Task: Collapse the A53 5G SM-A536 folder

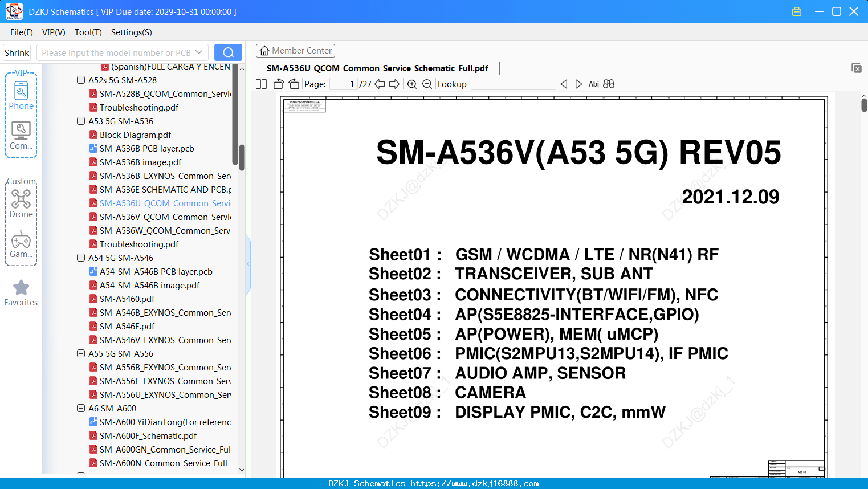Action: pos(81,121)
